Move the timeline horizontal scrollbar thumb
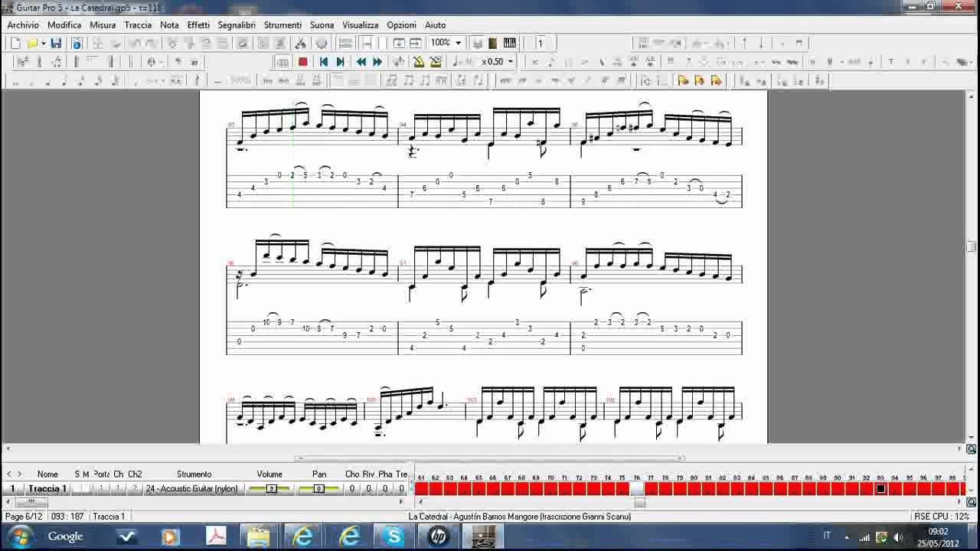Screen dimensions: 980x551 tap(640, 502)
